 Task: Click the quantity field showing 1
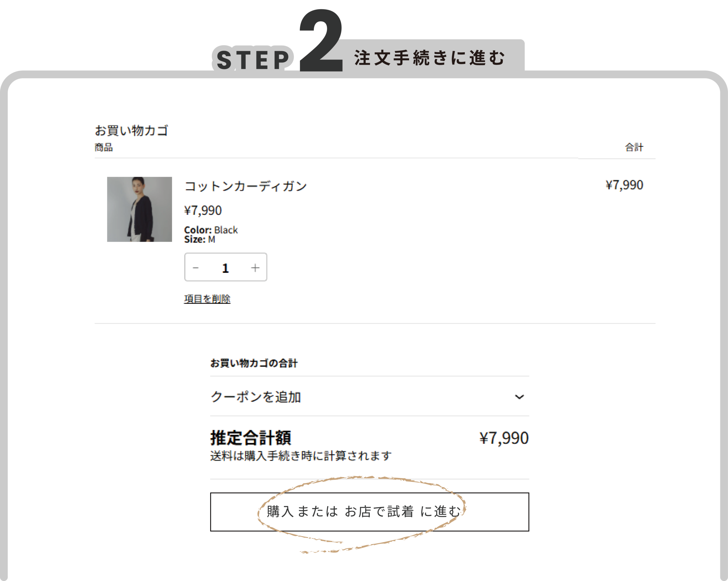225,268
